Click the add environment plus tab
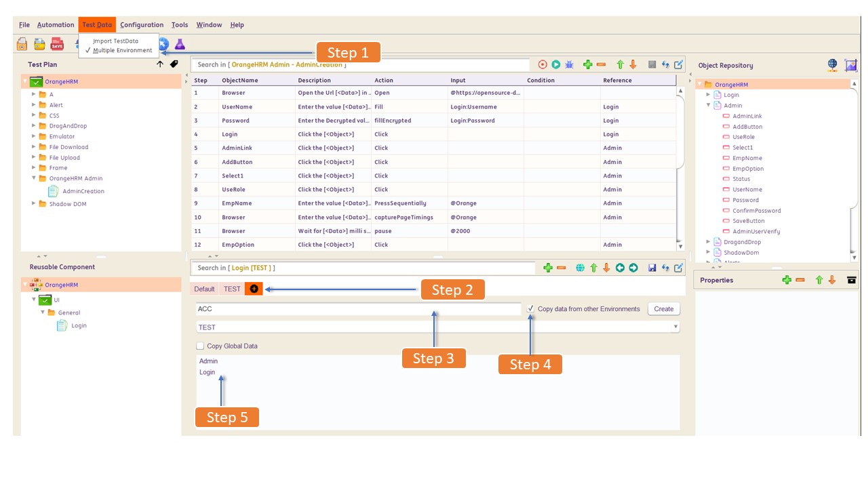 tap(254, 289)
